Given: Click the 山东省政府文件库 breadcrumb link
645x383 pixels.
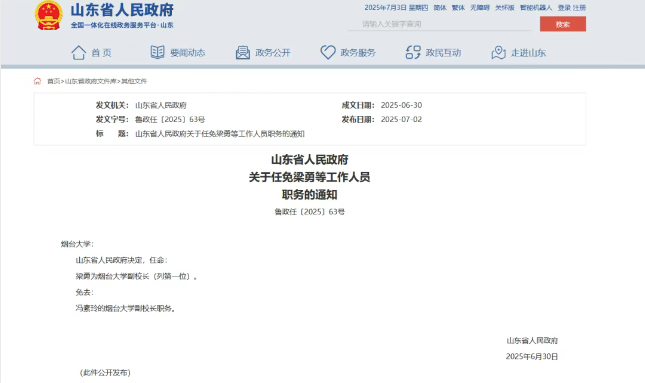Looking at the screenshot, I should (90, 81).
